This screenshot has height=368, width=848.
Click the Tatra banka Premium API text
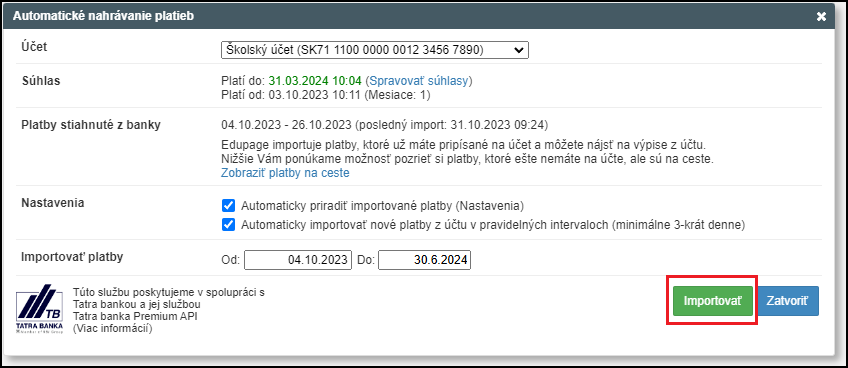(x=135, y=316)
